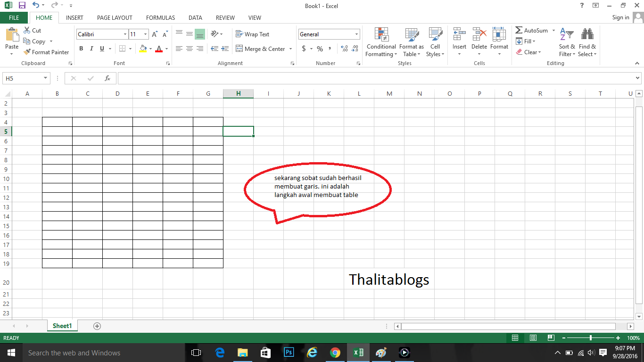This screenshot has width=644, height=362.
Task: Click the Sign in link
Action: click(x=620, y=17)
